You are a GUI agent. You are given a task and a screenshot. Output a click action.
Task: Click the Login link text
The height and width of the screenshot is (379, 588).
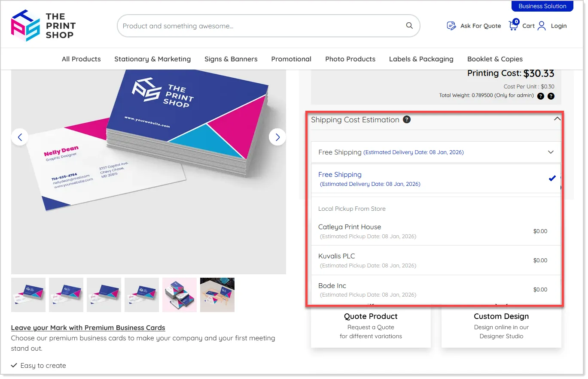pyautogui.click(x=559, y=26)
